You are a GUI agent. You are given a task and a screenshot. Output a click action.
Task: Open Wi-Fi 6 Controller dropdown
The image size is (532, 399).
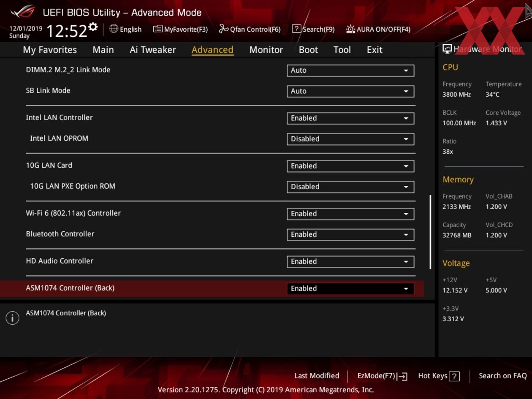click(350, 214)
